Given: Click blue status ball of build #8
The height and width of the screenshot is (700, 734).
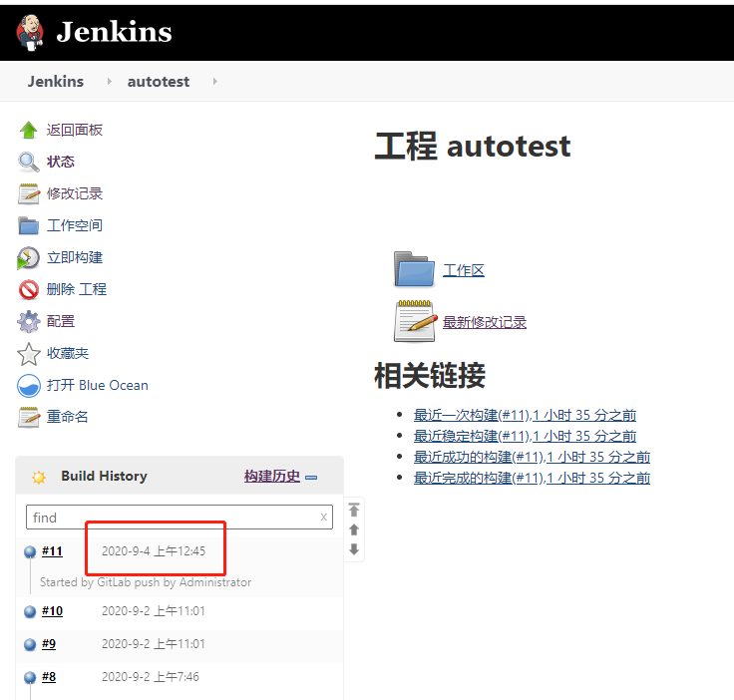Looking at the screenshot, I should (x=30, y=677).
